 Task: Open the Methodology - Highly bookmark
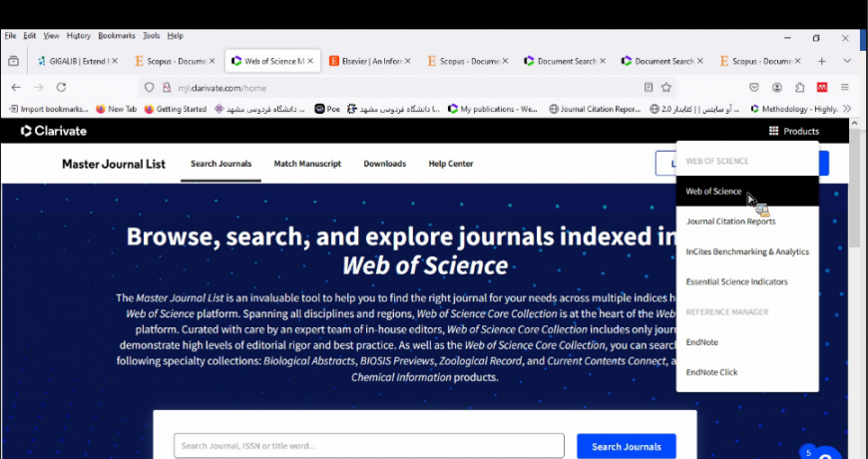point(794,109)
